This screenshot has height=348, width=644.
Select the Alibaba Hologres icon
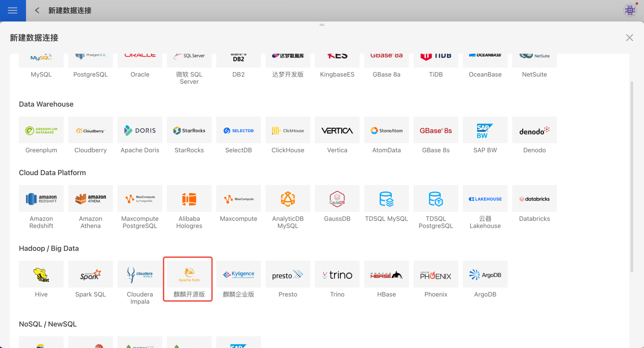tap(189, 199)
